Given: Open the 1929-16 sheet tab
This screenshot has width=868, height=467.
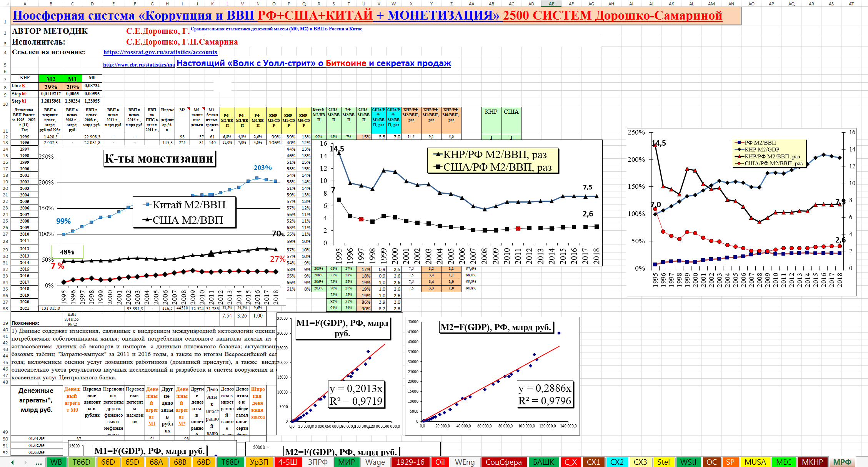Looking at the screenshot, I should tap(410, 462).
